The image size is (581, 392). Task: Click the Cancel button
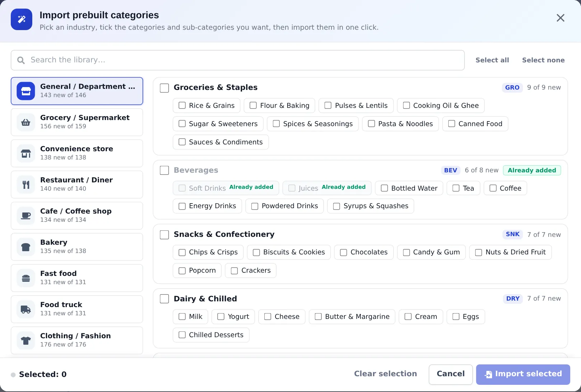450,374
